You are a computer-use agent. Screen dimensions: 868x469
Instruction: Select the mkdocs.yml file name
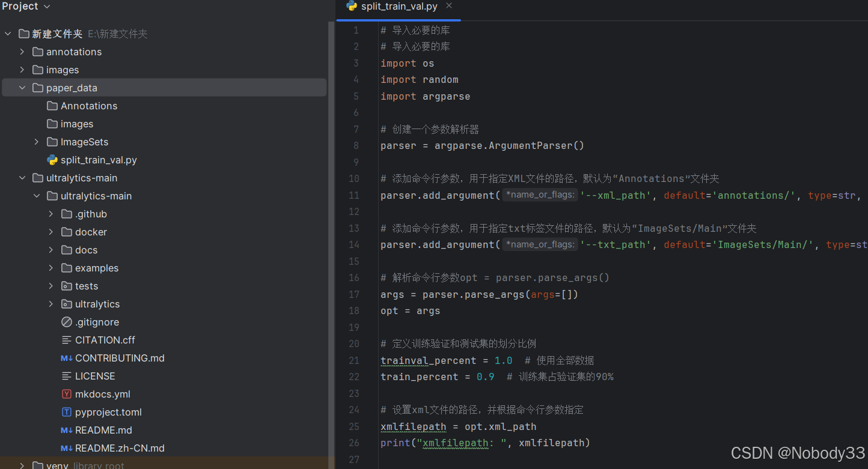point(103,394)
